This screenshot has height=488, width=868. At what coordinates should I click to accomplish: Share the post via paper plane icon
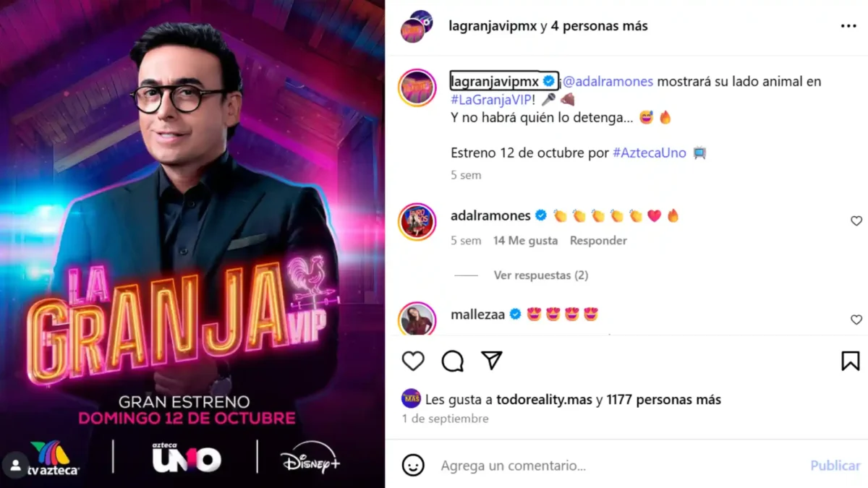[492, 360]
